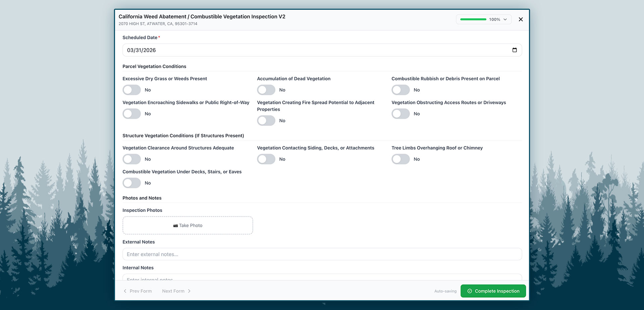
Task: Click the Inspection Photos label
Action: pos(142,210)
